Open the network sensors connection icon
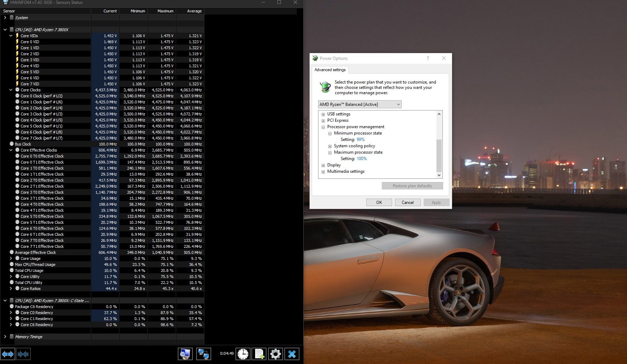The height and width of the screenshot is (364, 627). pyautogui.click(x=204, y=354)
